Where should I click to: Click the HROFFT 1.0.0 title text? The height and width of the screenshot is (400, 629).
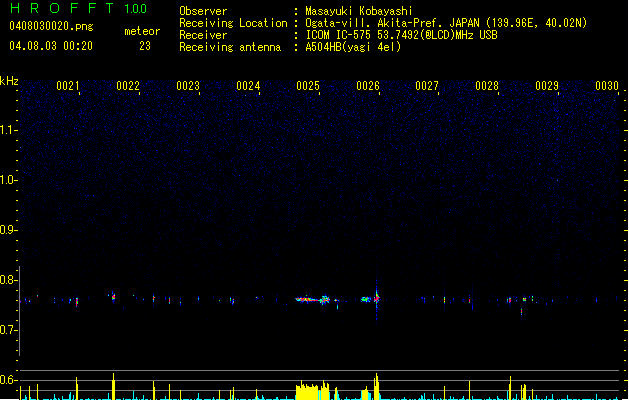coord(78,8)
